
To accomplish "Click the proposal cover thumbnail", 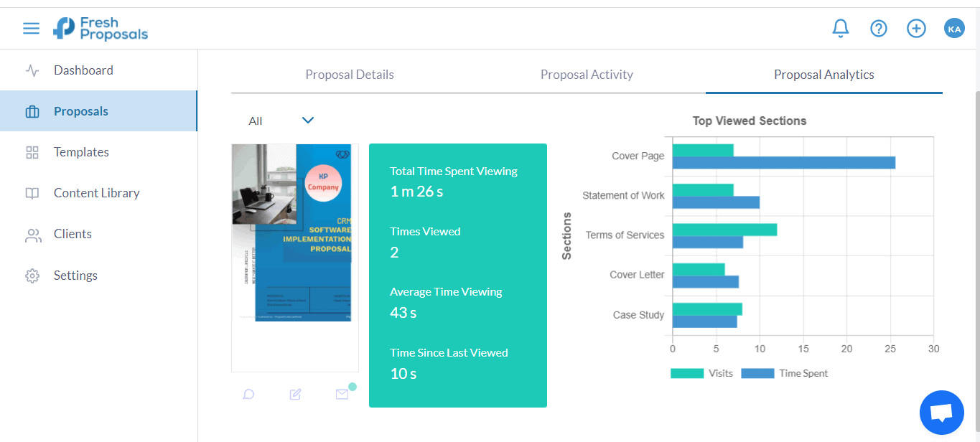I will [291, 232].
